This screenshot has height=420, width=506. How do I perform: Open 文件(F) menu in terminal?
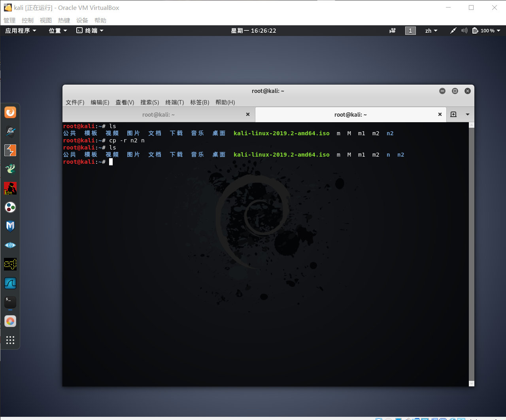pos(75,102)
